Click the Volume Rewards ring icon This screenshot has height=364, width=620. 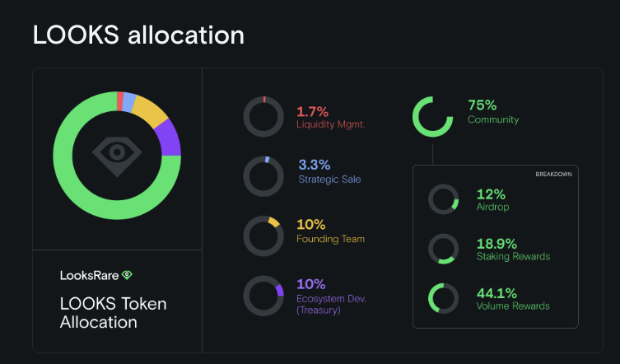click(x=445, y=298)
